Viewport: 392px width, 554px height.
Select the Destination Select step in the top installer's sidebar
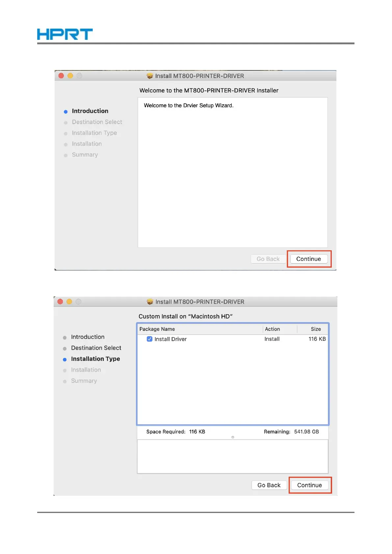pos(97,122)
